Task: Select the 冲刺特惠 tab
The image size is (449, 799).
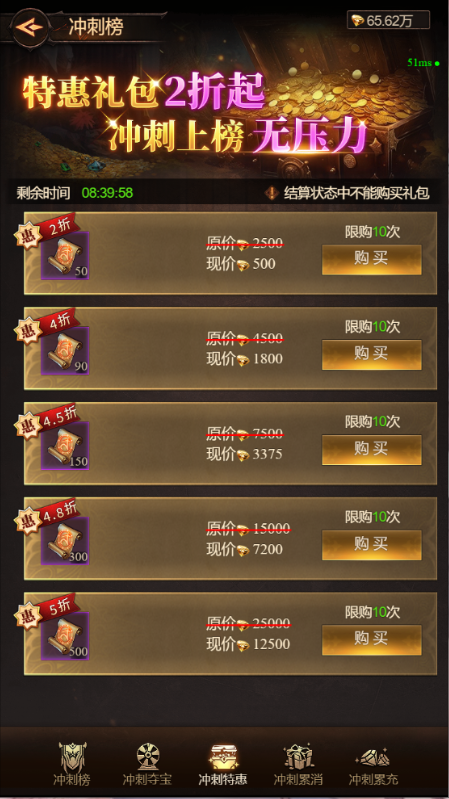Action: click(x=223, y=764)
